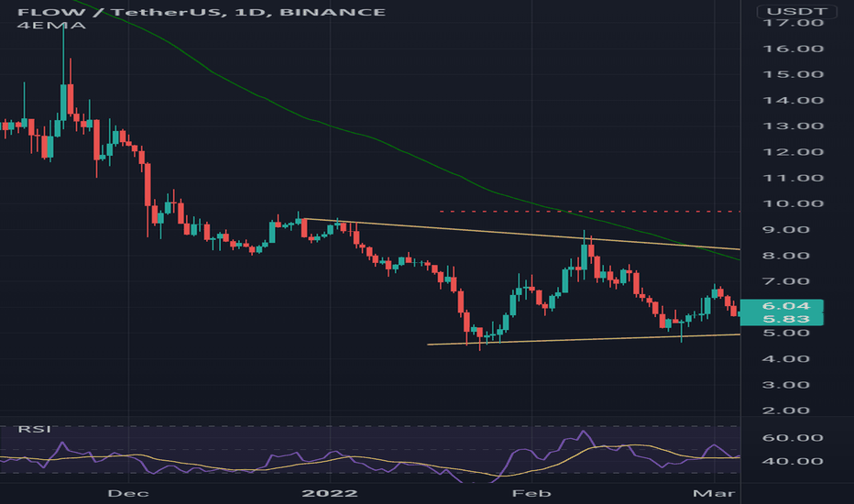Select the red dotted horizontal resistance line
This screenshot has width=854, height=504.
pos(589,211)
